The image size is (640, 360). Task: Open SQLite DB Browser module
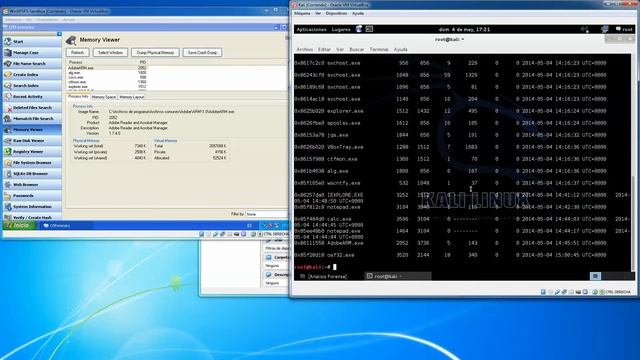tap(32, 174)
